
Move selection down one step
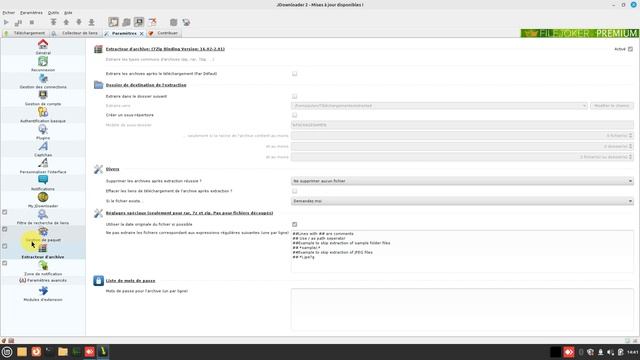pos(79,22)
